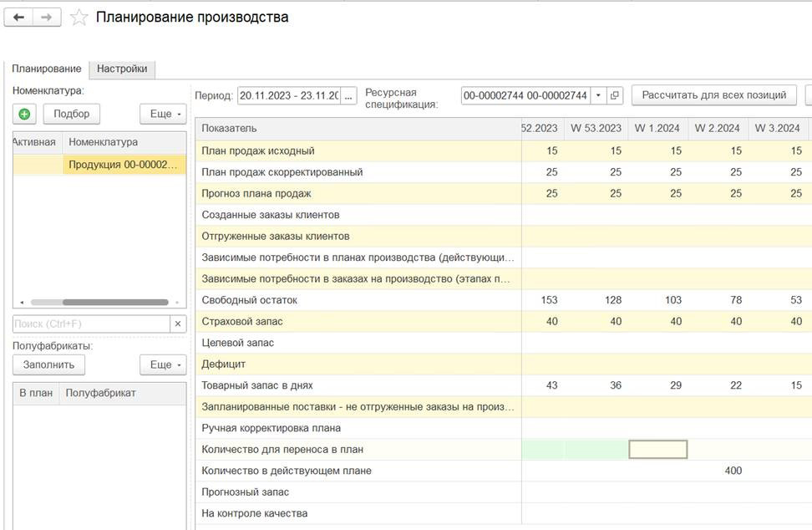Open period picker with ellipsis button
Screen dimensions: 812x530
coord(348,95)
